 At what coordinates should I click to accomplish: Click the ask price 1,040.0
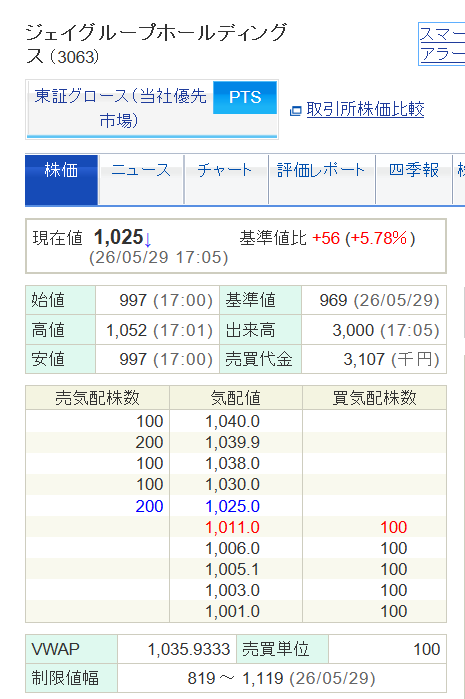pos(232,421)
